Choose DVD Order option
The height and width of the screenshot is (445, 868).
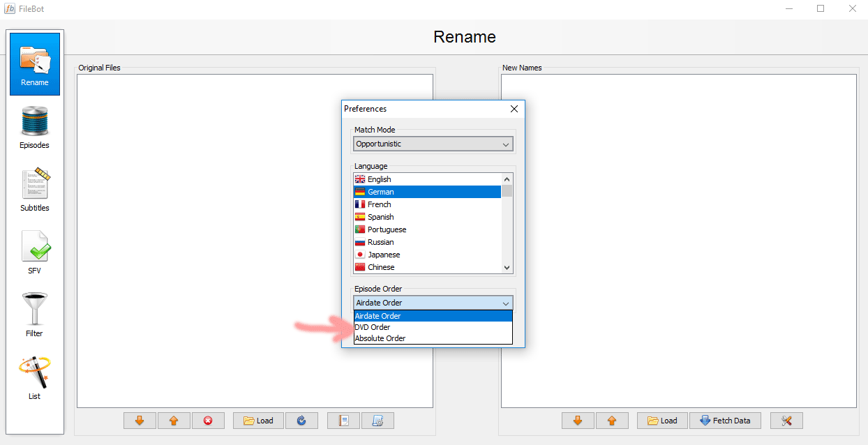tap(433, 327)
